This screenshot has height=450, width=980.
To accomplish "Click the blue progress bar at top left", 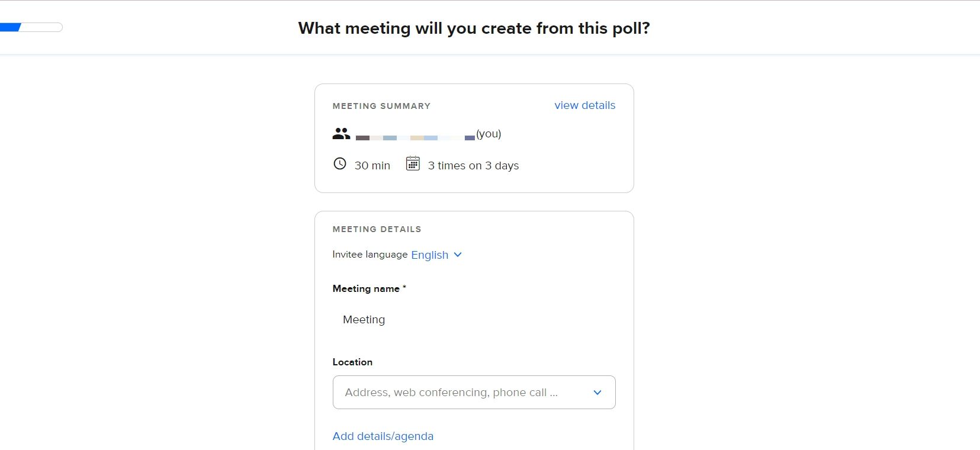I will point(11,27).
